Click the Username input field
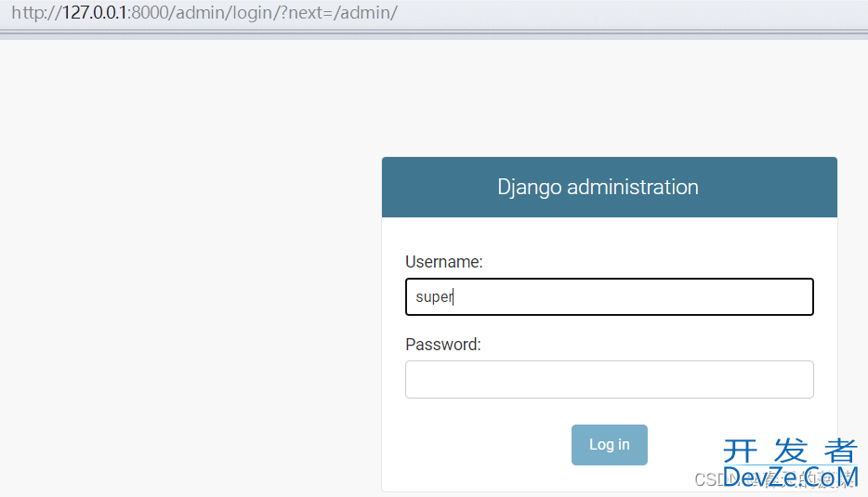Viewport: 868px width, 497px height. [x=609, y=296]
